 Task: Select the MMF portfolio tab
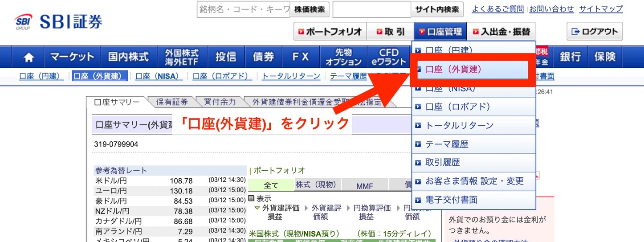click(365, 185)
